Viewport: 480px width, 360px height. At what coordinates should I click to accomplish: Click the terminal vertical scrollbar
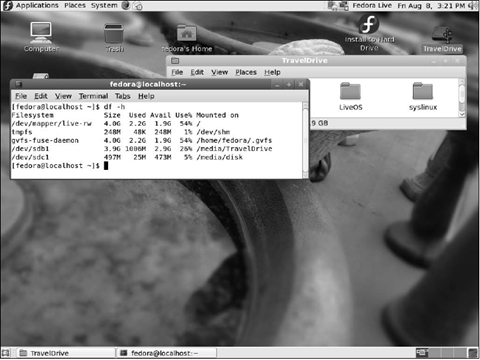click(x=305, y=140)
